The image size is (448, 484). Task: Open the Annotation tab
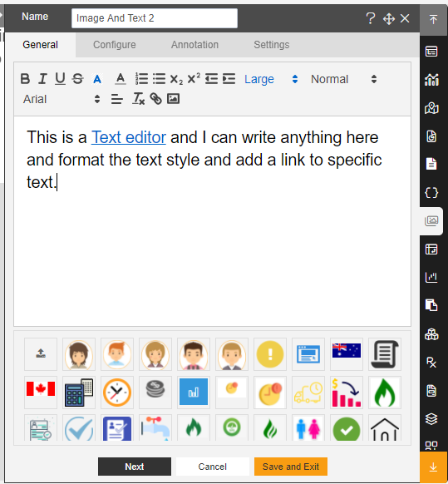tap(194, 45)
